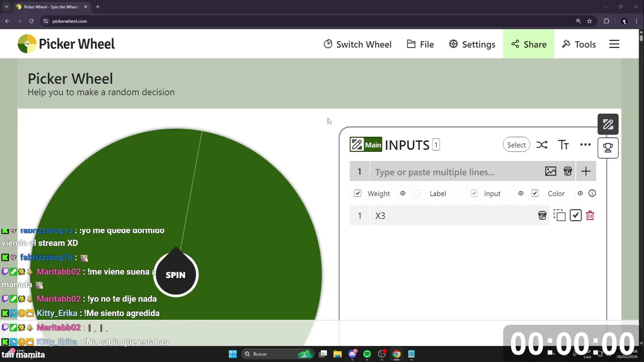Enable the Label checkbox

tap(417, 193)
